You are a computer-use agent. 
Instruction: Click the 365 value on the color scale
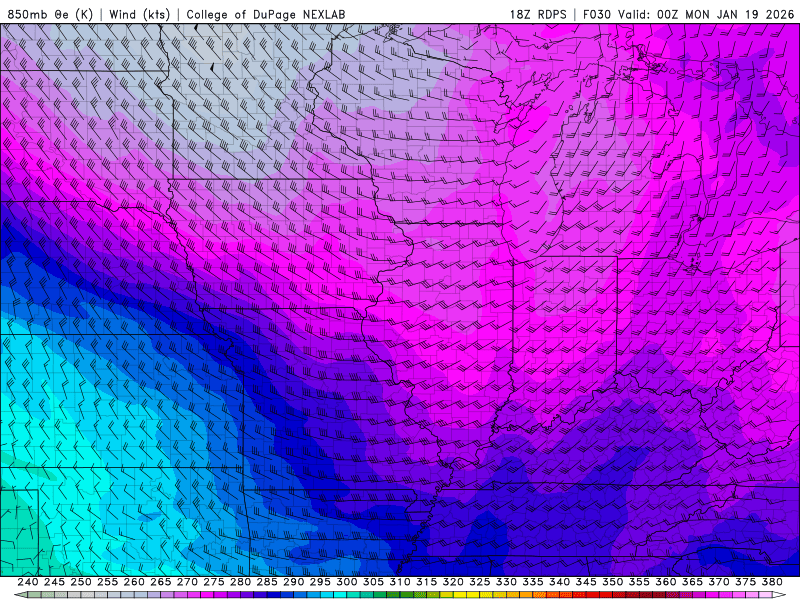pyautogui.click(x=692, y=582)
